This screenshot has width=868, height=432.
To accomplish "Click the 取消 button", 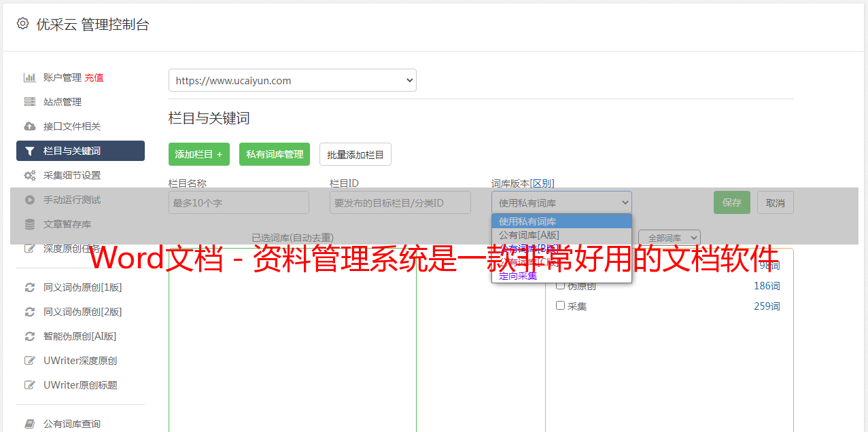I will (776, 202).
